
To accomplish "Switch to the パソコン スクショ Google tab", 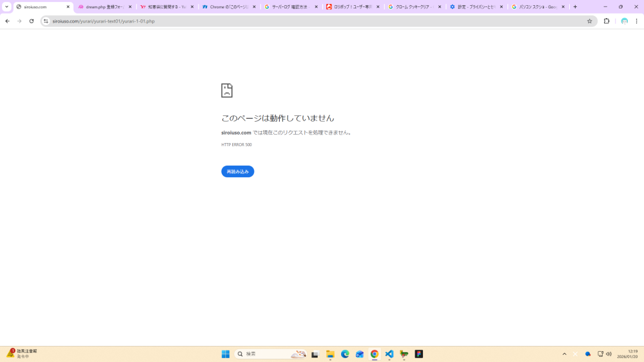I will [538, 7].
